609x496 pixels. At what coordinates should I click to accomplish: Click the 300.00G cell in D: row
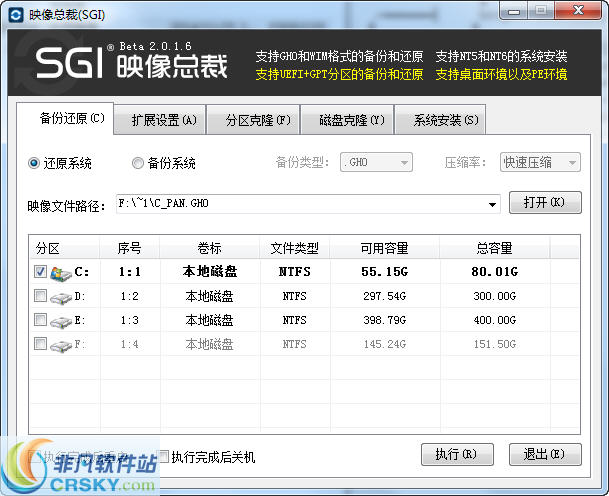click(494, 296)
